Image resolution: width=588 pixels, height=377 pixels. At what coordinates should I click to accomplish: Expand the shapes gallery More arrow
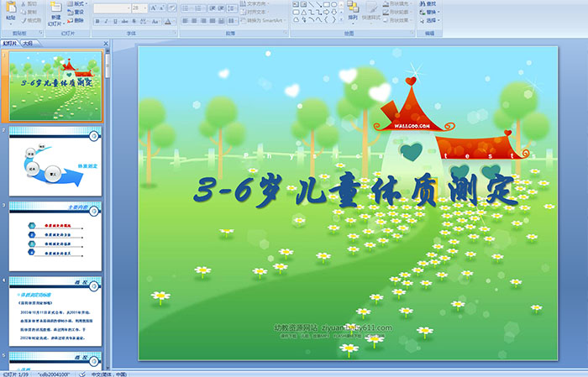pyautogui.click(x=341, y=18)
